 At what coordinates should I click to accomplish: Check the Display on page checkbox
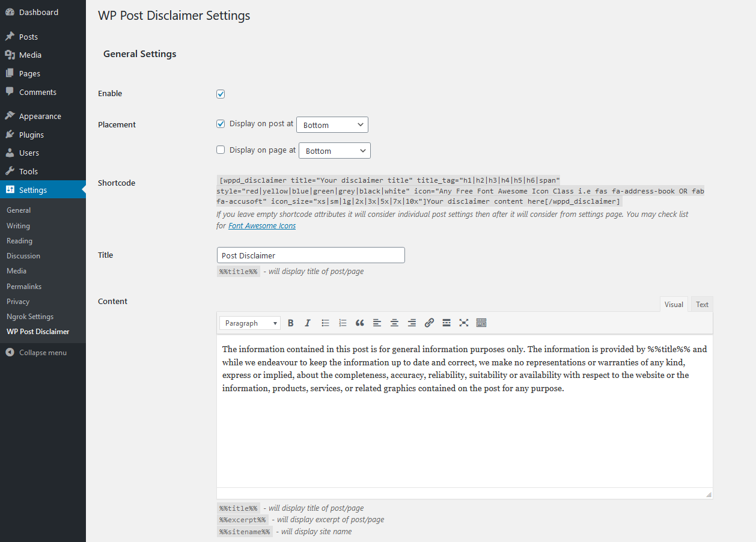coord(221,150)
